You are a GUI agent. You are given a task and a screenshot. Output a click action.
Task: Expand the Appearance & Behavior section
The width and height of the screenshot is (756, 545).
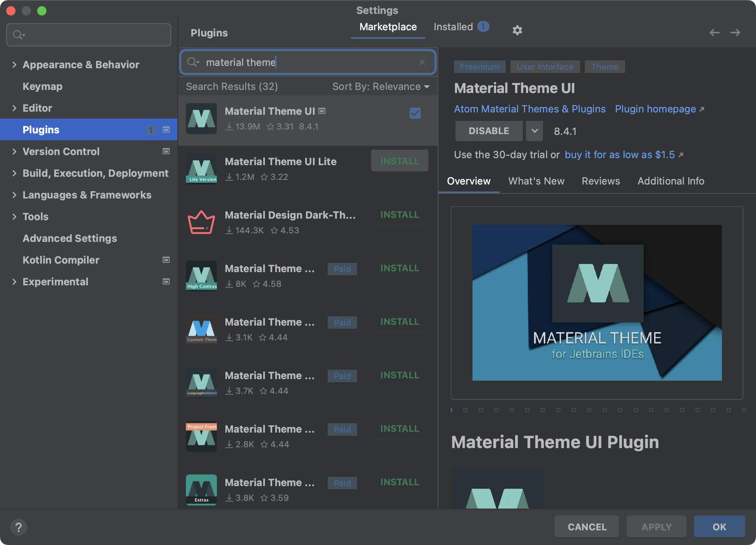tap(14, 65)
